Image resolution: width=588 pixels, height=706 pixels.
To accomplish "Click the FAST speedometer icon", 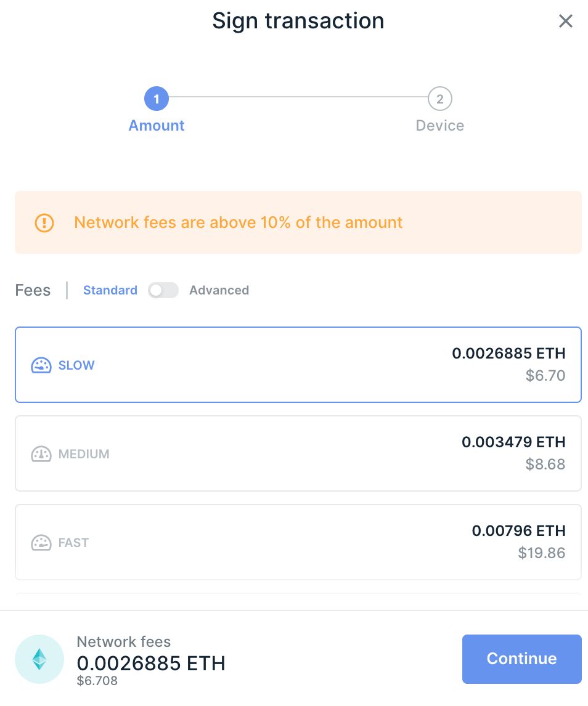I will [41, 543].
